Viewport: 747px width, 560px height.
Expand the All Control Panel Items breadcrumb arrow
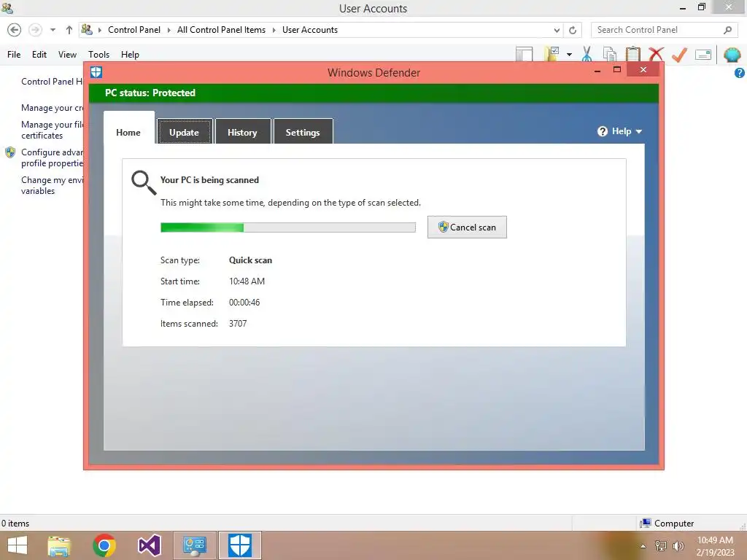click(x=274, y=30)
